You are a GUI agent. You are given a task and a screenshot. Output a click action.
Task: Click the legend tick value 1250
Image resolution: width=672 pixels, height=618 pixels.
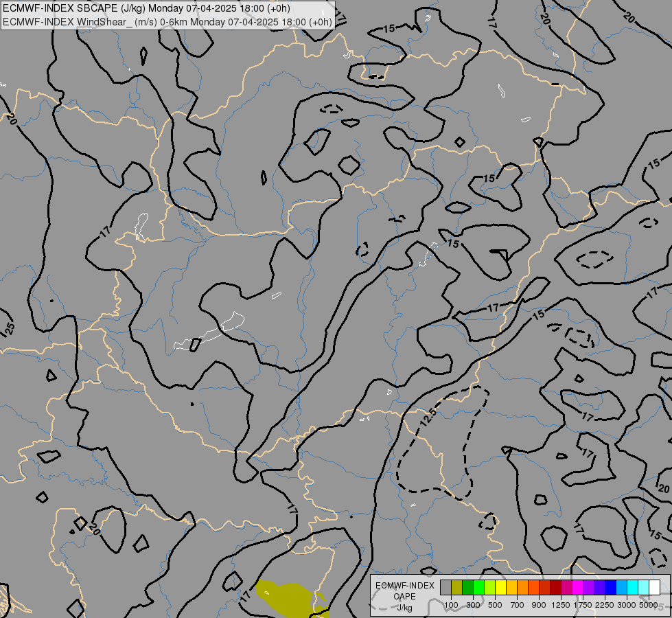[x=561, y=605]
